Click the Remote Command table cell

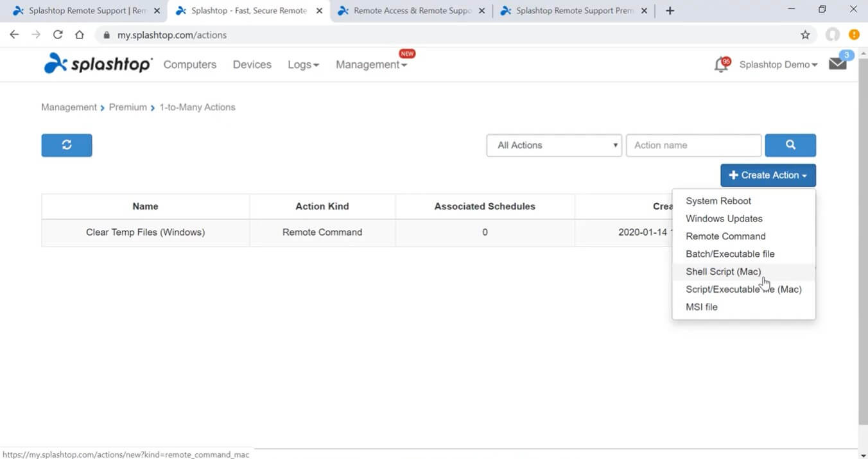point(322,232)
